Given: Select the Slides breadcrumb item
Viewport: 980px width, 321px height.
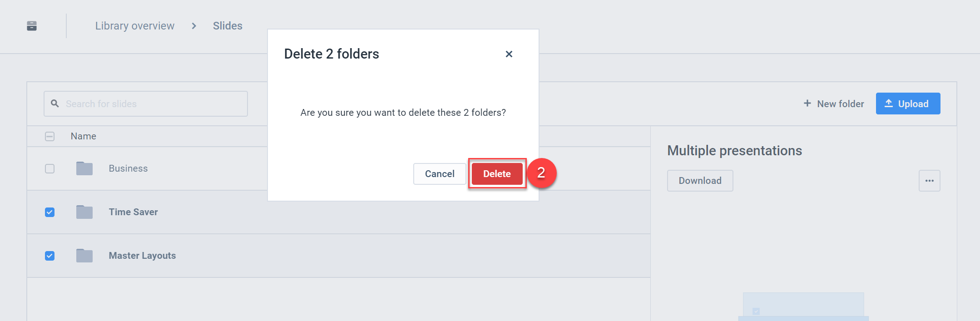Looking at the screenshot, I should pos(227,26).
